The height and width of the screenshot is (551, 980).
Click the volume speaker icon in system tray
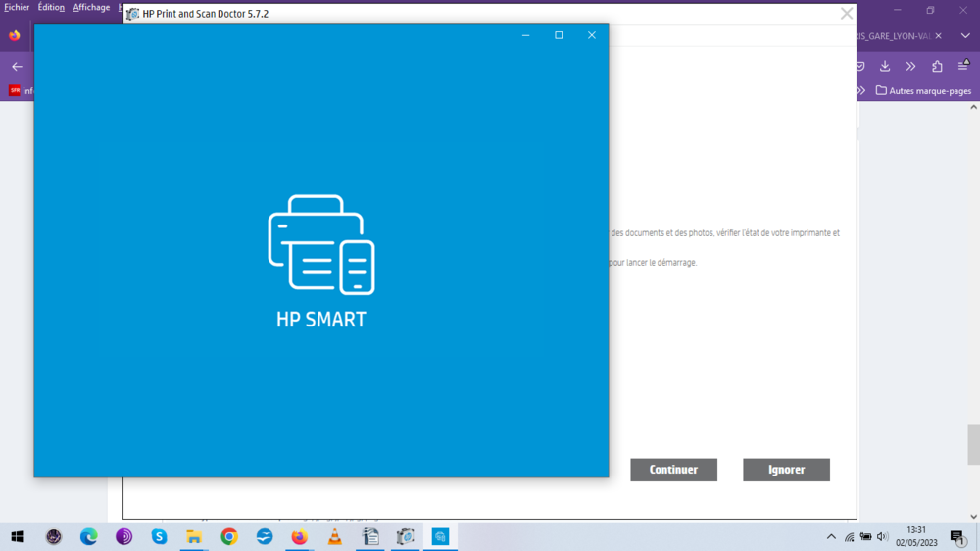(x=882, y=536)
